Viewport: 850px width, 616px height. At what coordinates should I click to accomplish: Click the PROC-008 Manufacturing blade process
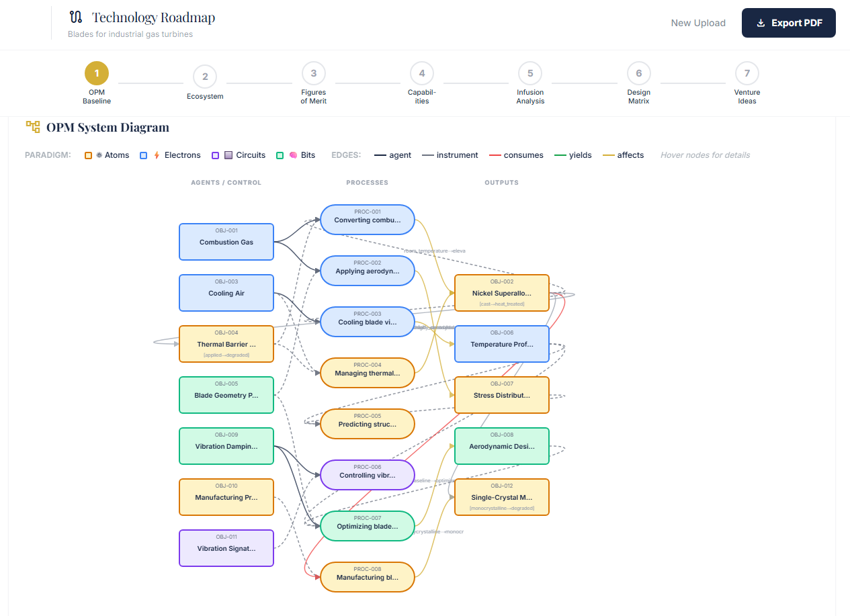coord(368,577)
